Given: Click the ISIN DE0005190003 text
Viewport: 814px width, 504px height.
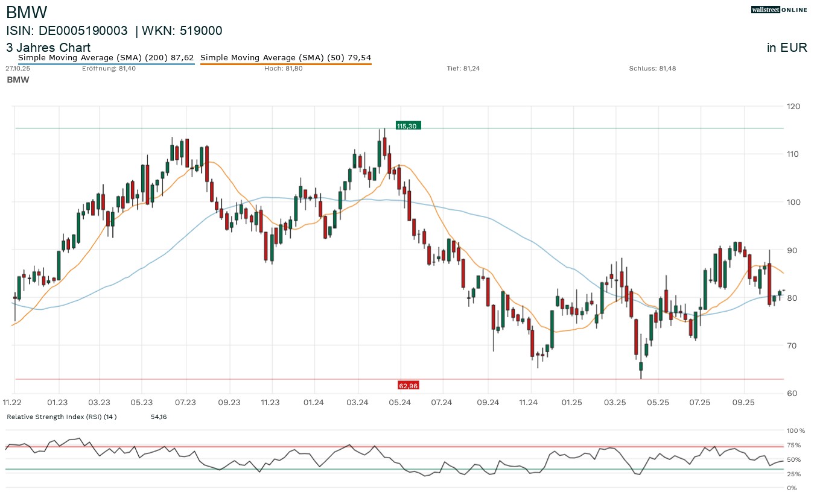Looking at the screenshot, I should click(x=67, y=31).
